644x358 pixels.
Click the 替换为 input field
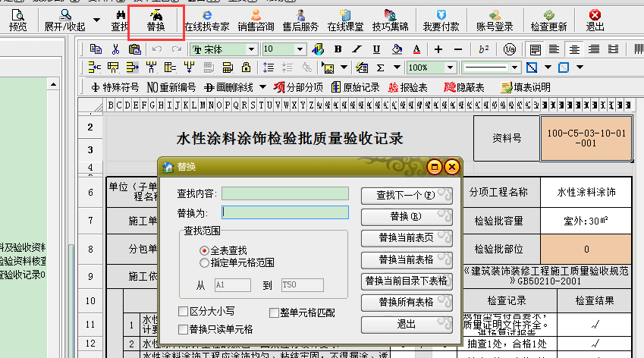(285, 212)
